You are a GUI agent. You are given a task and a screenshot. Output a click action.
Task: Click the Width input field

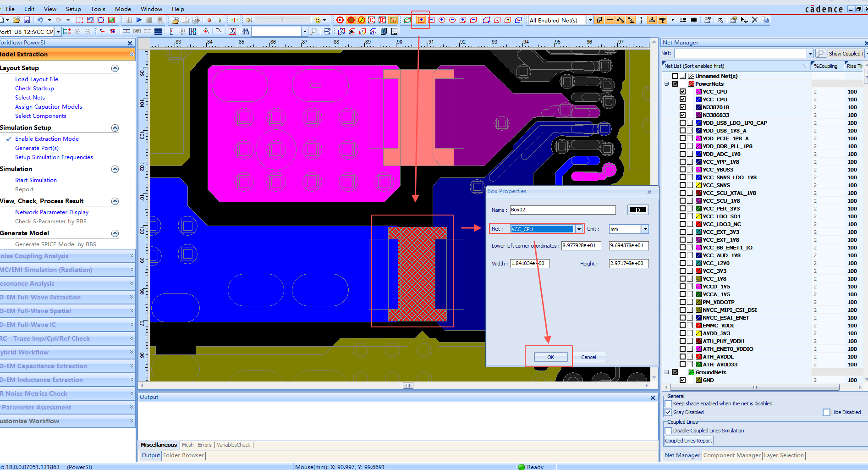coord(530,264)
